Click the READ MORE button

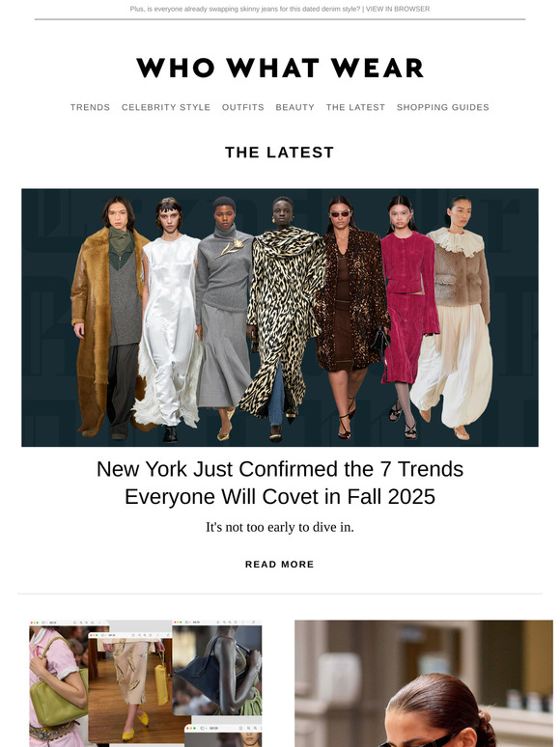click(x=280, y=564)
